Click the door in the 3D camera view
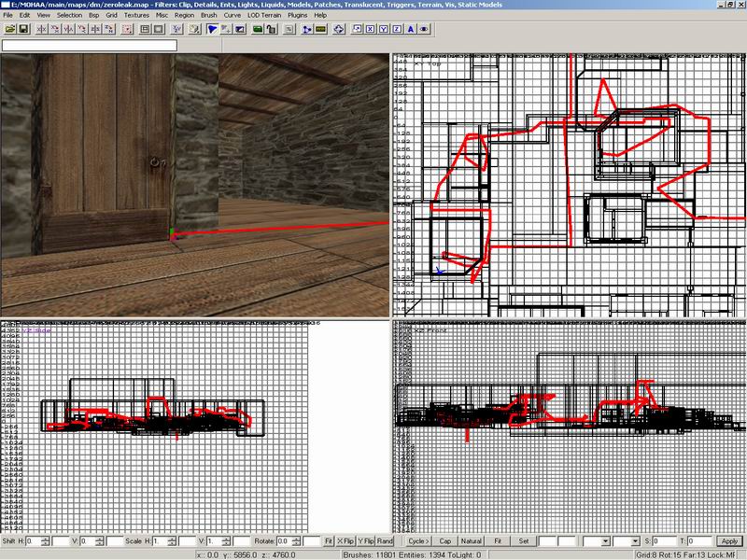This screenshot has width=747, height=560. coord(107,152)
